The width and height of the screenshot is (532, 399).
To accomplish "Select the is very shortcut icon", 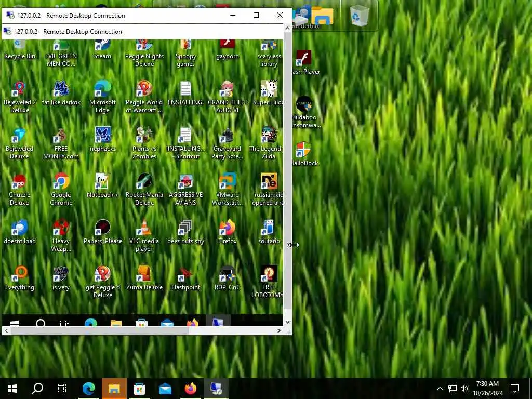I will [61, 279].
